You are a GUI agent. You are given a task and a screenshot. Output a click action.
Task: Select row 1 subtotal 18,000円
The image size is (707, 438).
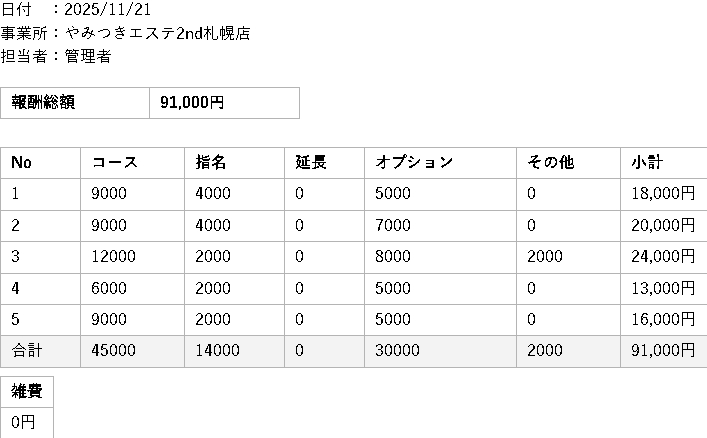coord(662,194)
